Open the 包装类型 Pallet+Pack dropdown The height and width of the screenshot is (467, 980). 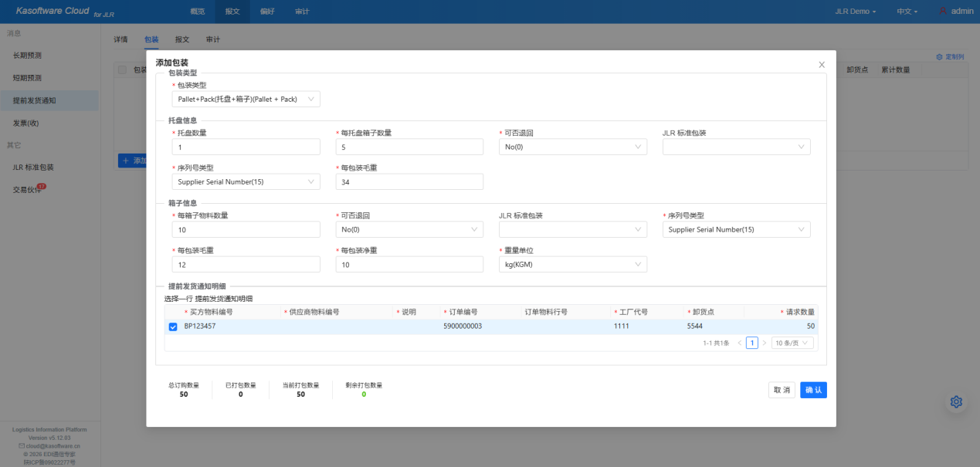point(246,99)
